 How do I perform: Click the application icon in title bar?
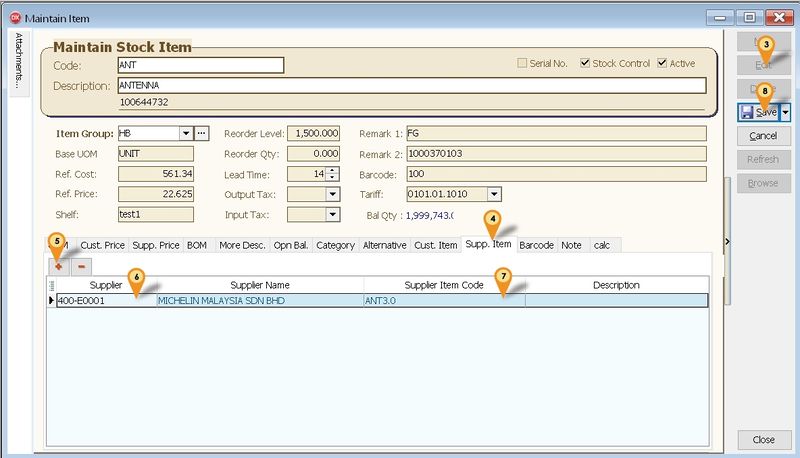tap(14, 16)
